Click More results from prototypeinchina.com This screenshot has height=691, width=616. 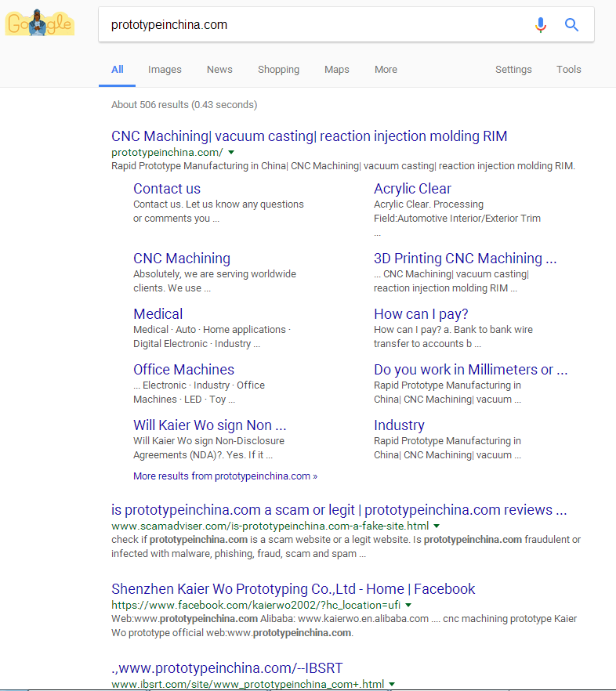(x=226, y=476)
